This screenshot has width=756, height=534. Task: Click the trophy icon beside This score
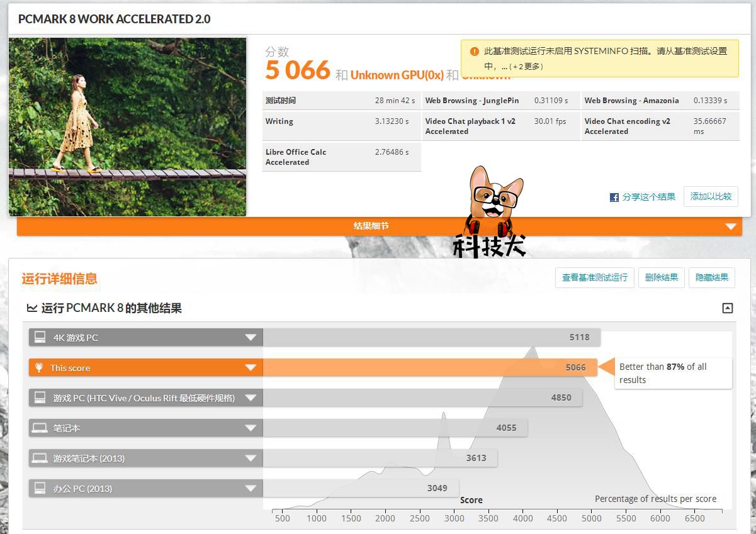click(39, 367)
